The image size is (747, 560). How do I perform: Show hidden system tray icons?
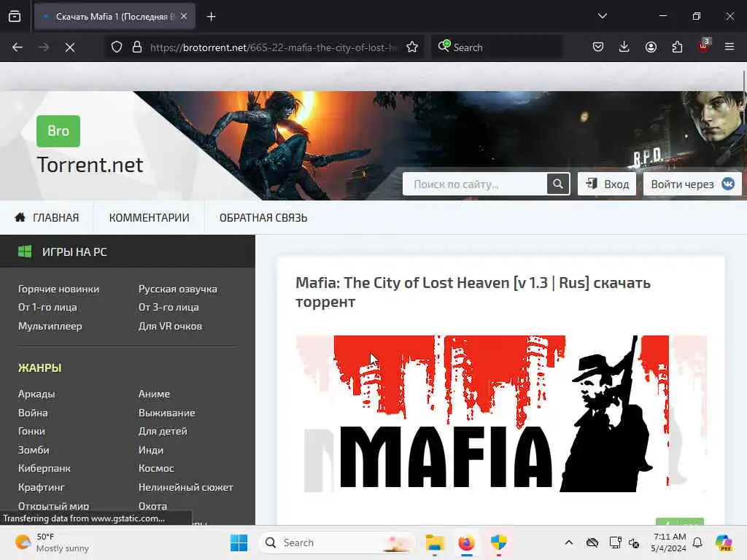(x=569, y=542)
